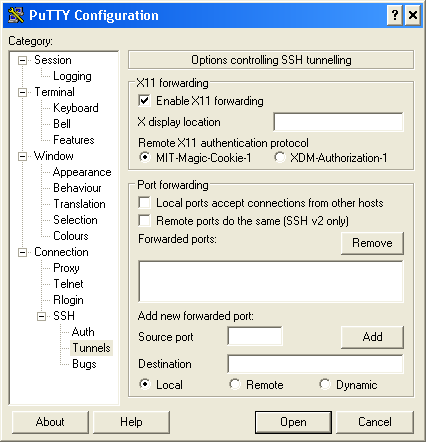Focus the X display location field
Viewport: 426px width, 442px height.
click(x=338, y=122)
